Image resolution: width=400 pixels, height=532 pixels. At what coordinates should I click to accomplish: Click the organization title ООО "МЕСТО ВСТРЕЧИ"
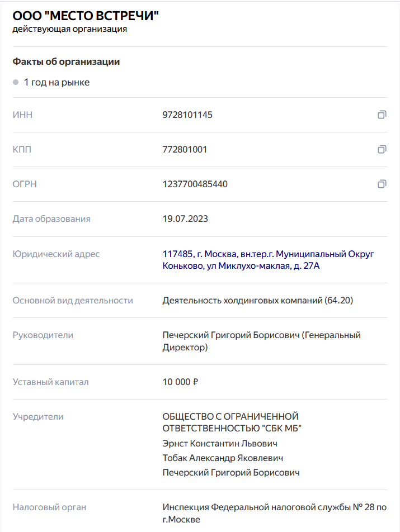pos(86,16)
